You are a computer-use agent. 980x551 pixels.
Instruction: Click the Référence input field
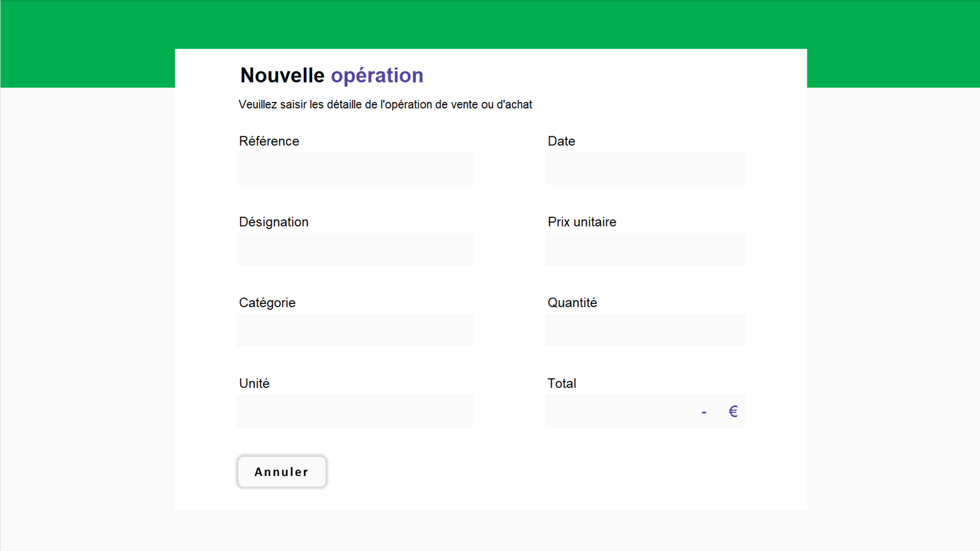(x=355, y=168)
